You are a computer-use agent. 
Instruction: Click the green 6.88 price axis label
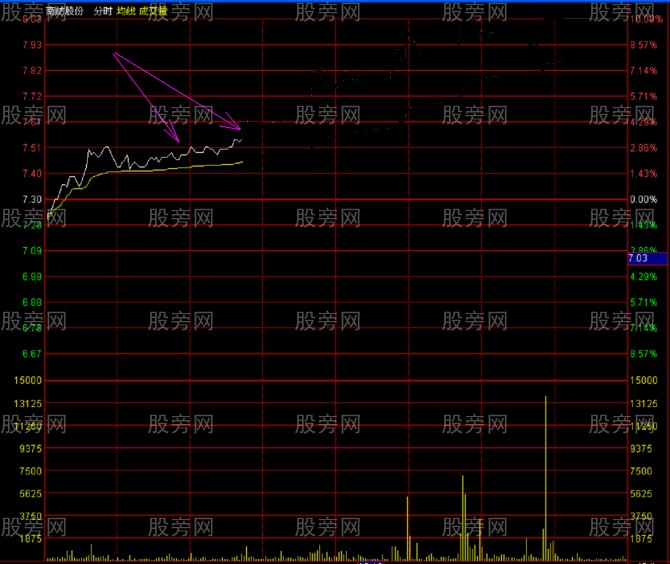point(32,302)
